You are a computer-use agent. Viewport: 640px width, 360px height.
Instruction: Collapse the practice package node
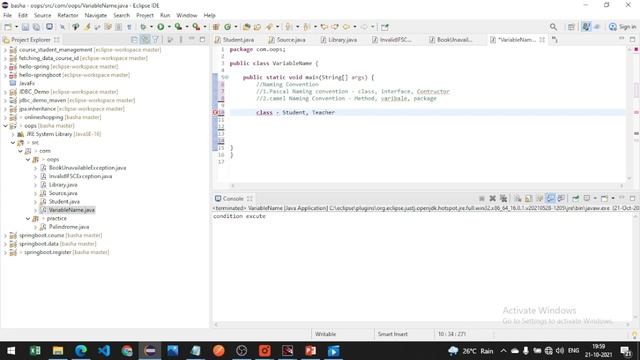click(28, 218)
